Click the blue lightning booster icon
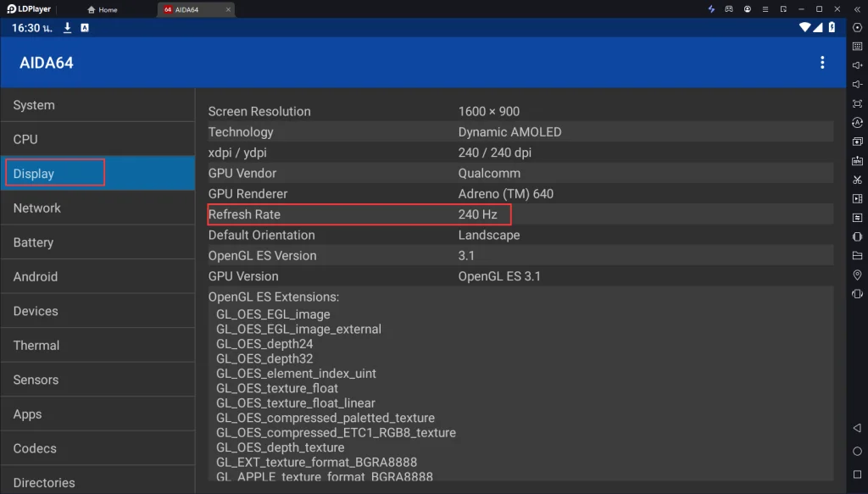 711,8
